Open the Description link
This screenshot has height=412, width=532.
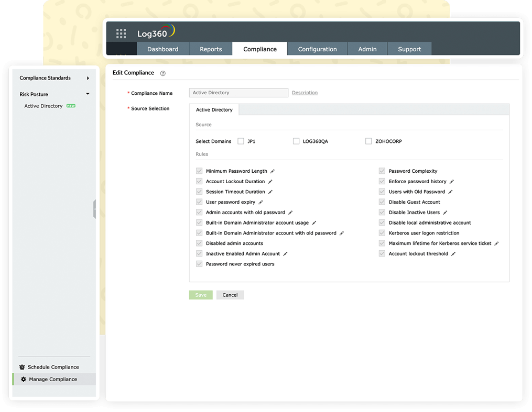(305, 93)
